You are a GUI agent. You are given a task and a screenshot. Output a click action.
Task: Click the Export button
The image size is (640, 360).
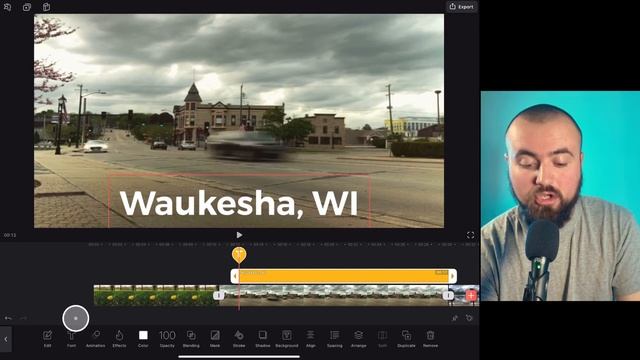462,7
